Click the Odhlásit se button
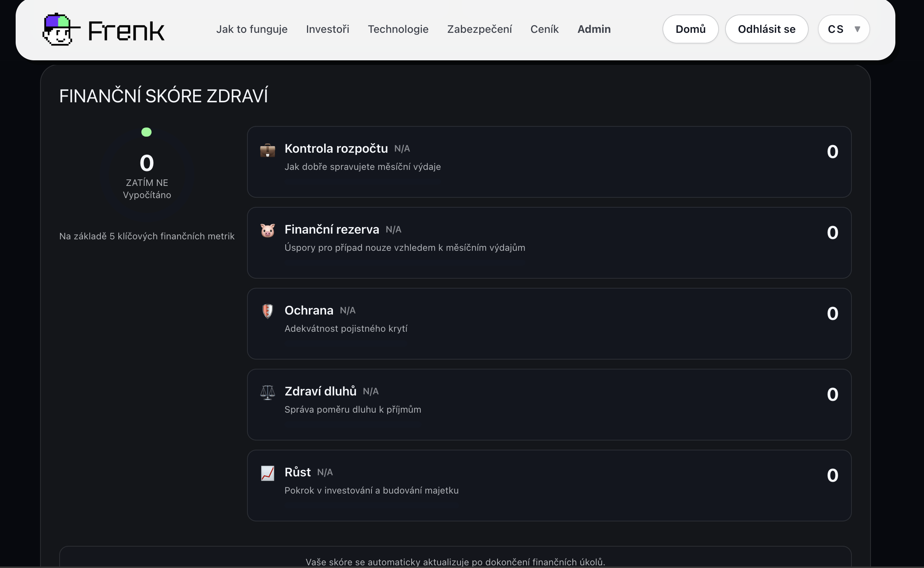Image resolution: width=924 pixels, height=568 pixels. (x=766, y=29)
